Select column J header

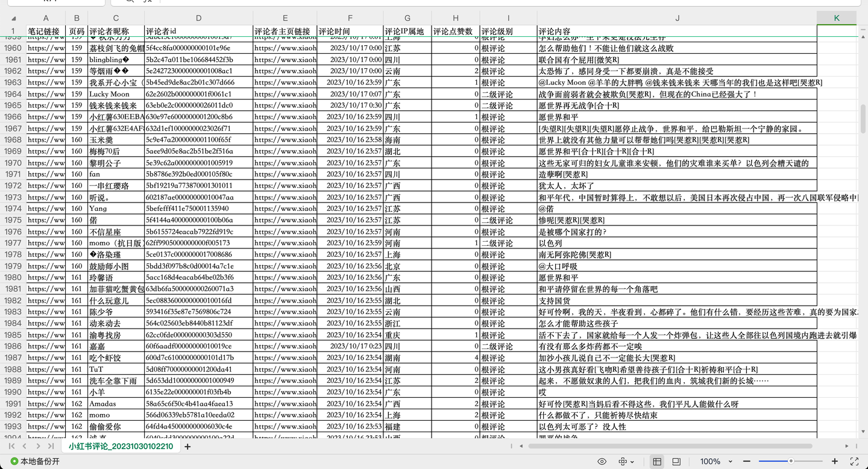pyautogui.click(x=677, y=18)
